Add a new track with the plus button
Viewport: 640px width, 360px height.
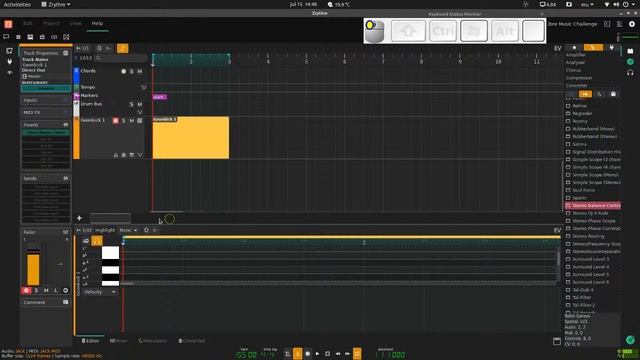(79, 218)
